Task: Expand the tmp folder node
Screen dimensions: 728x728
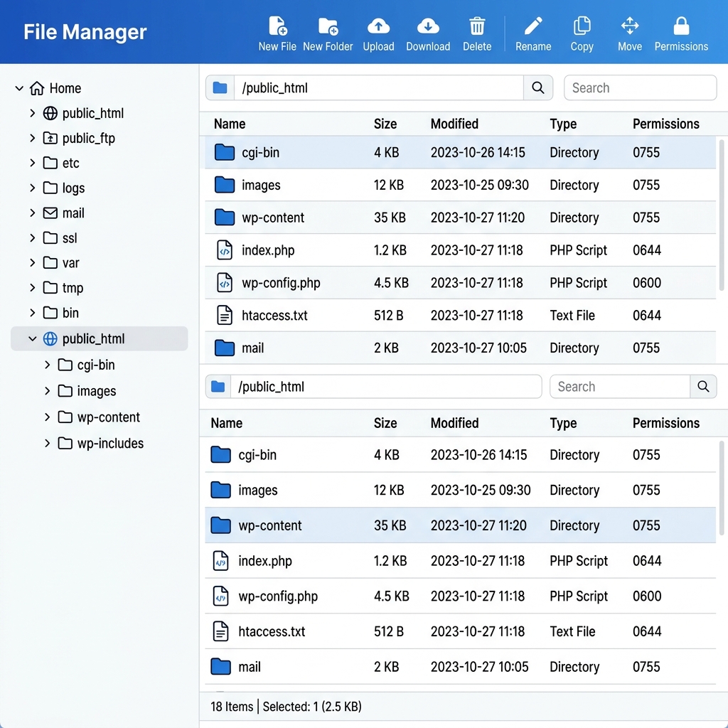Action: [x=32, y=288]
